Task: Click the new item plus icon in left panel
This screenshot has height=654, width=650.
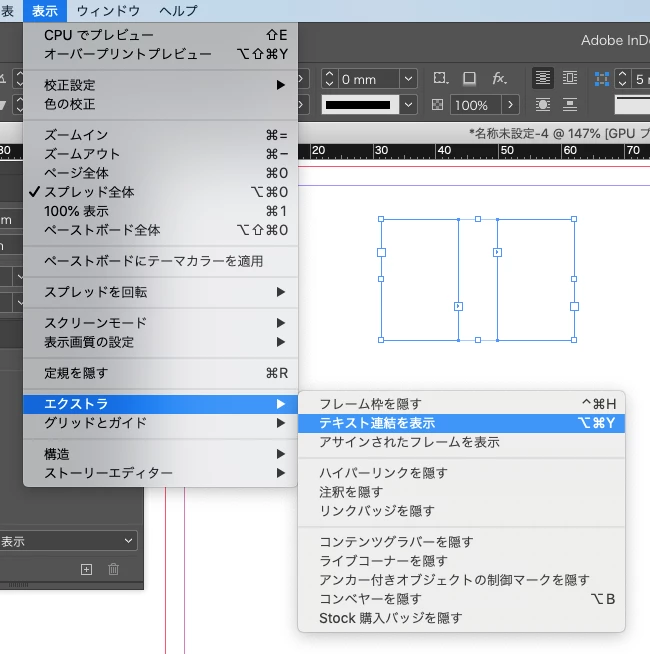Action: point(86,569)
